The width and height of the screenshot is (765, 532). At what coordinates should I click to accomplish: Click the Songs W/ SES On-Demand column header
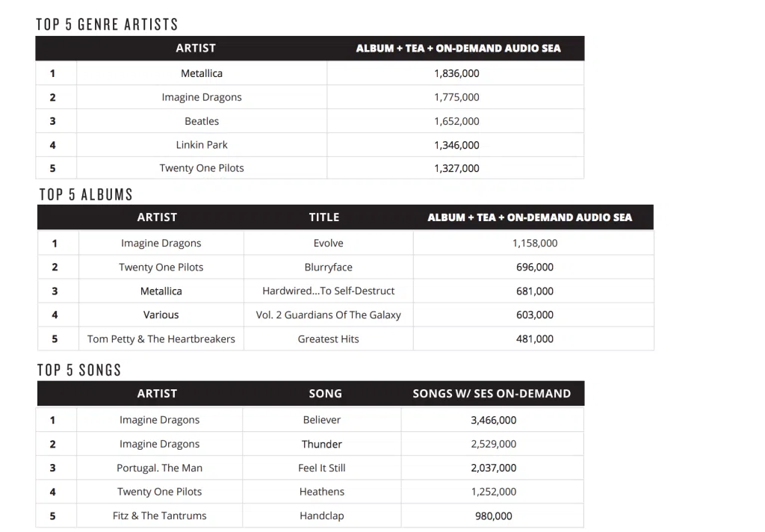point(492,394)
